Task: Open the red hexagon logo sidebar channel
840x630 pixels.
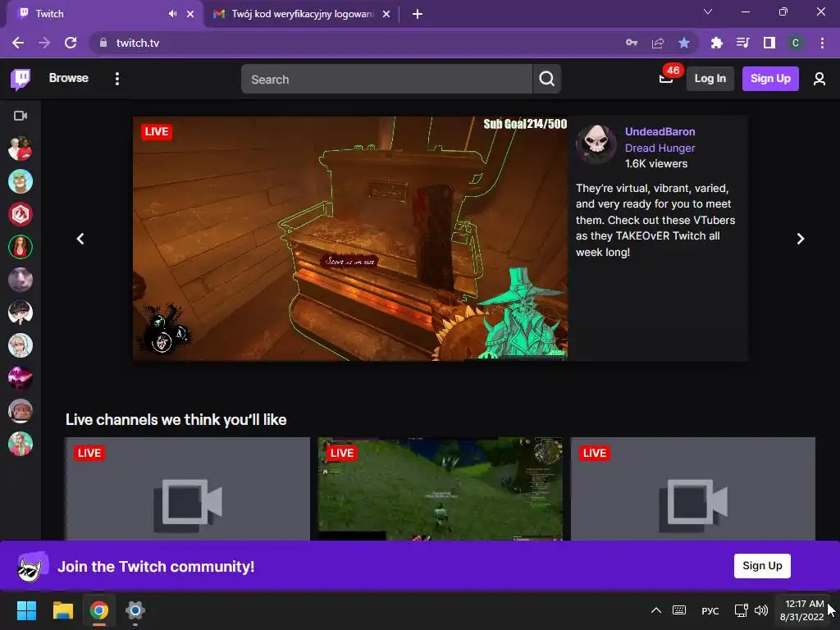Action: pos(21,214)
